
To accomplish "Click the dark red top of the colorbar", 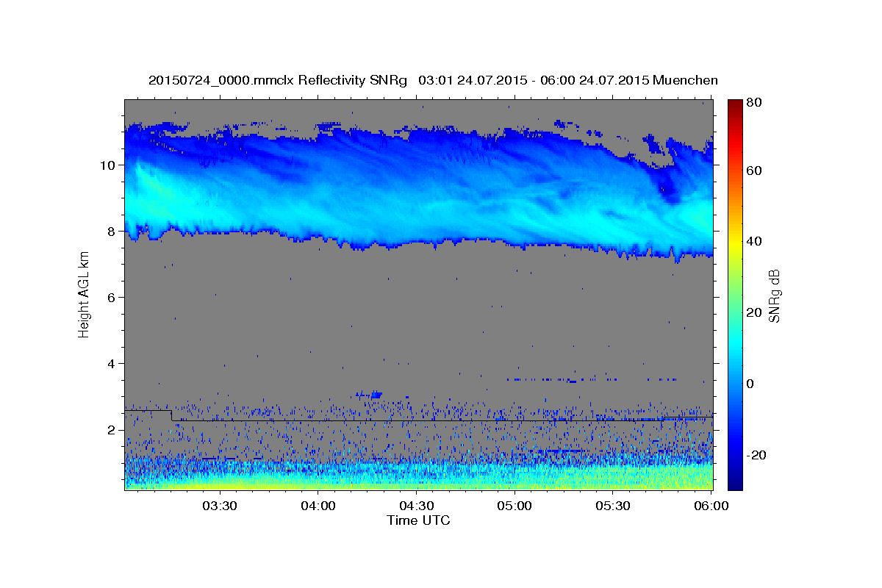I will 735,104.
